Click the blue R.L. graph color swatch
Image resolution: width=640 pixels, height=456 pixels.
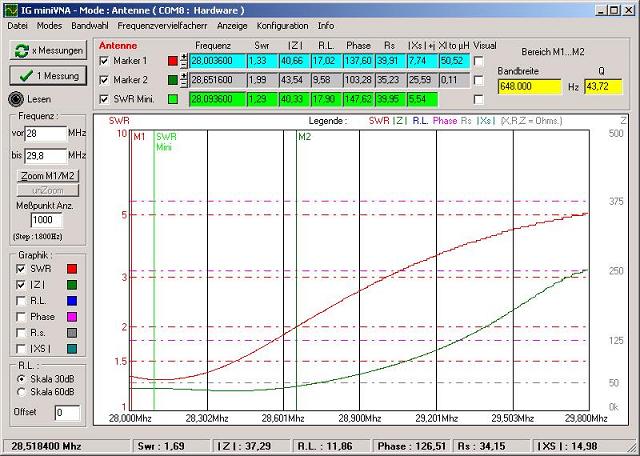71,300
